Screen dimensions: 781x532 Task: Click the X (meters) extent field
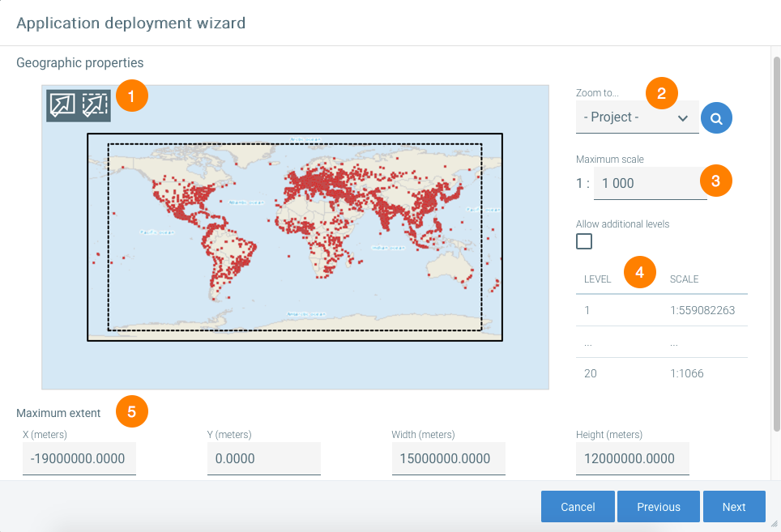coord(79,458)
